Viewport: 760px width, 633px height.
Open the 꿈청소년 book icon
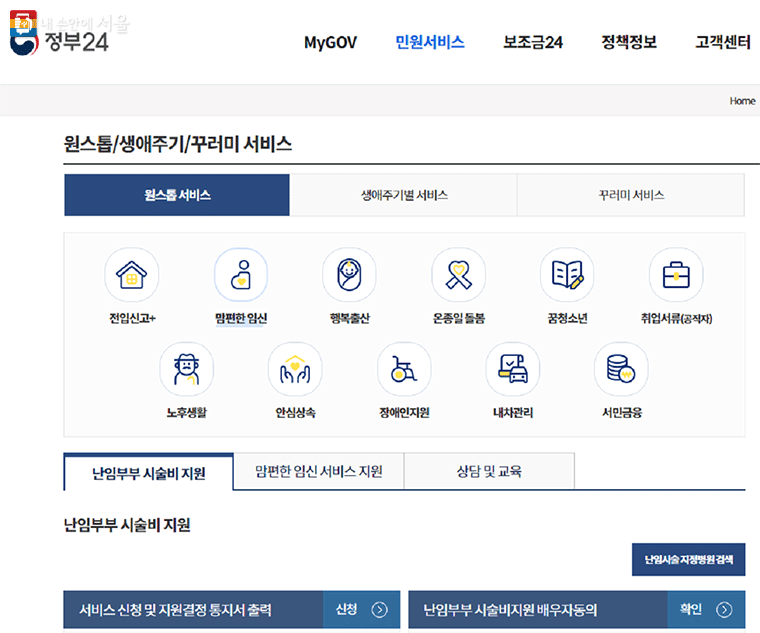(567, 275)
